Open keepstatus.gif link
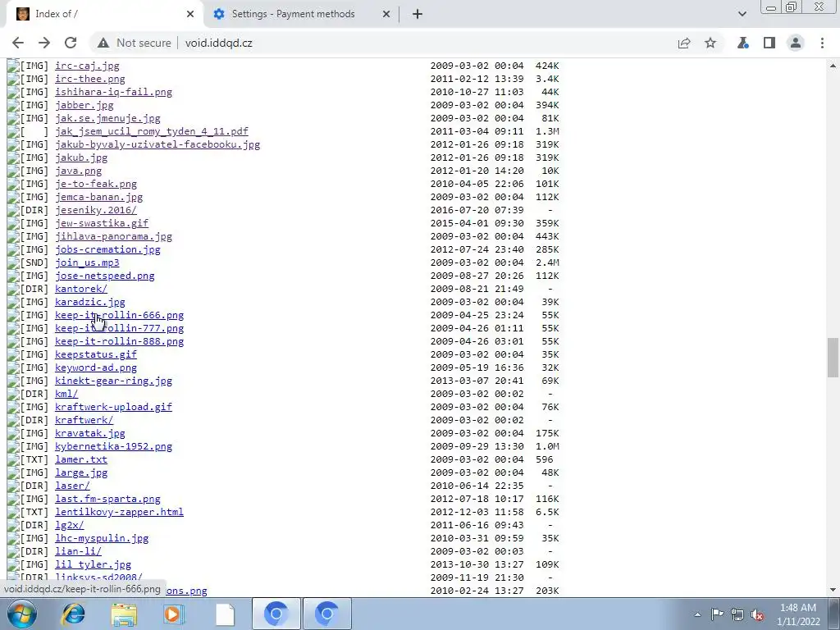 [x=96, y=354]
